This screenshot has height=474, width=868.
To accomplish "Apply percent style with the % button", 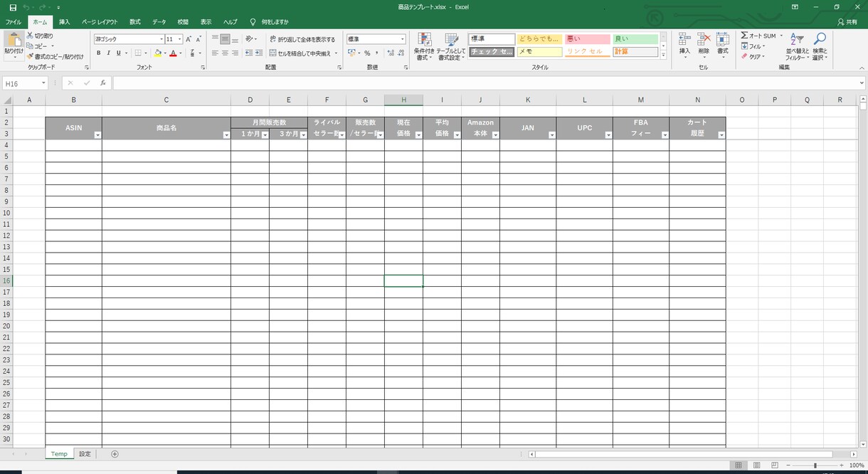I will pos(367,53).
